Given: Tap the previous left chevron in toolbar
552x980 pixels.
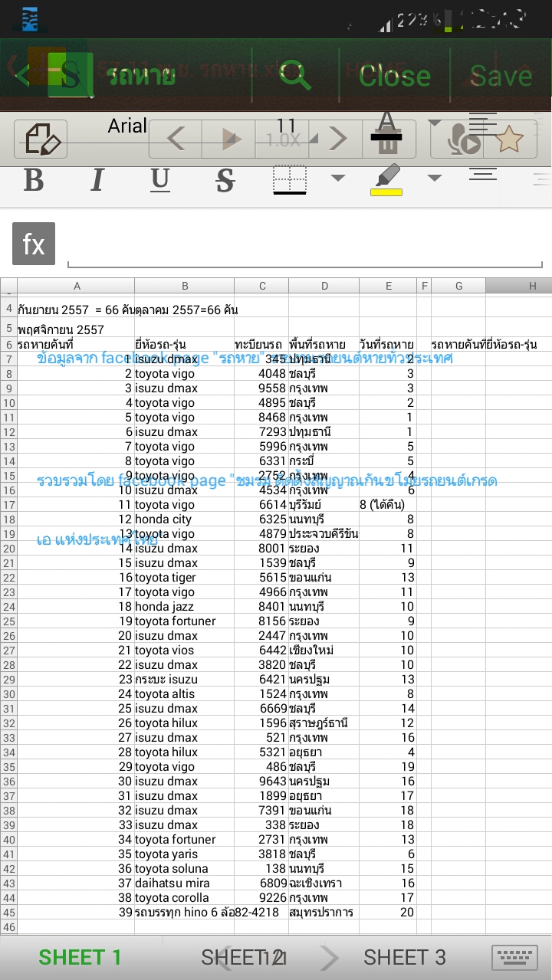Looking at the screenshot, I should point(176,139).
